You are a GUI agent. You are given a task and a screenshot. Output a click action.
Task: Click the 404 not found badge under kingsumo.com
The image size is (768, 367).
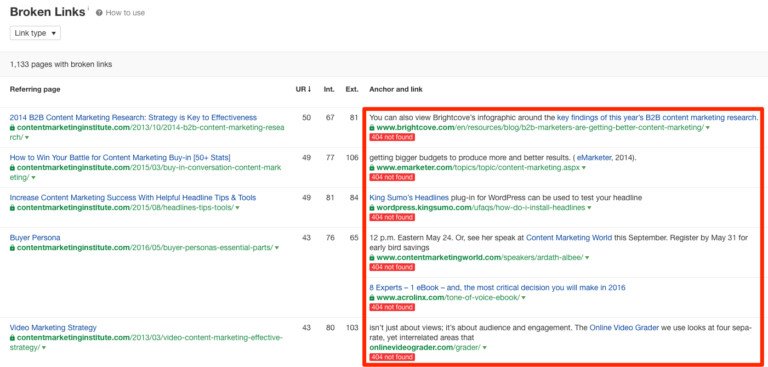tap(392, 217)
